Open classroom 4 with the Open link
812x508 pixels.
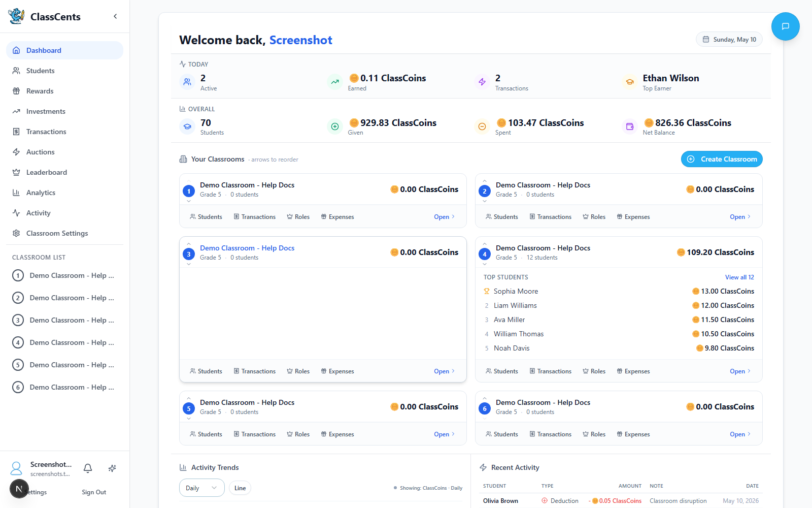740,371
